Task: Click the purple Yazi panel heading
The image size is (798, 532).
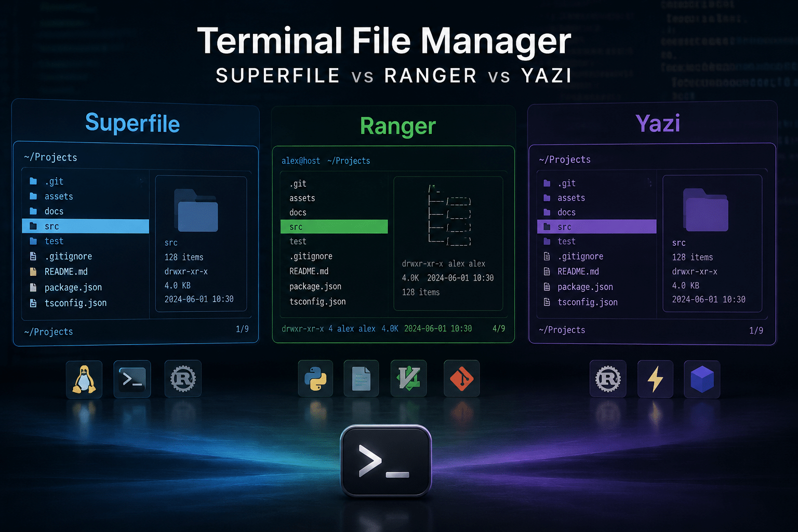Action: pyautogui.click(x=658, y=124)
